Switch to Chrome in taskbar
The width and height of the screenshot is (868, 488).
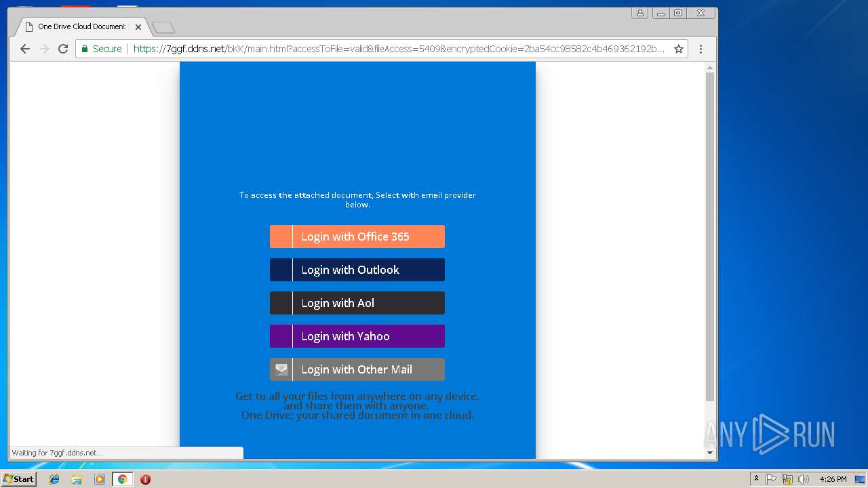click(x=122, y=479)
